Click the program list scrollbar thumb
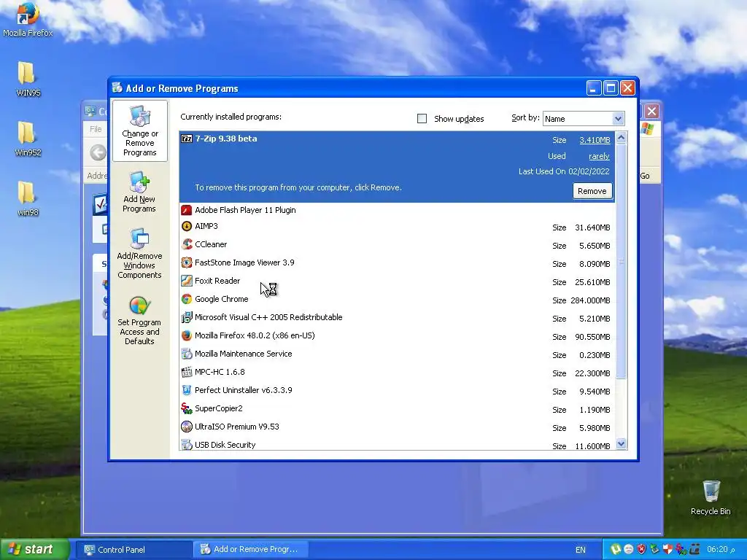 (621, 261)
